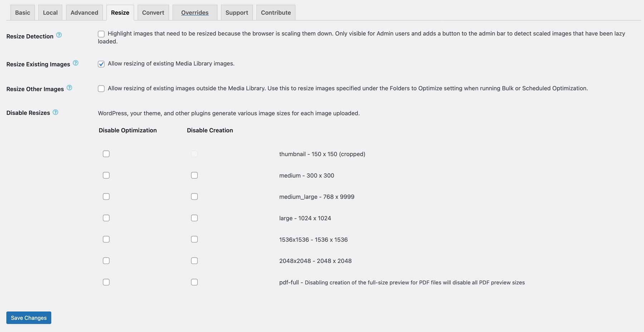Open the Overrides link
Image resolution: width=644 pixels, height=332 pixels.
click(195, 12)
